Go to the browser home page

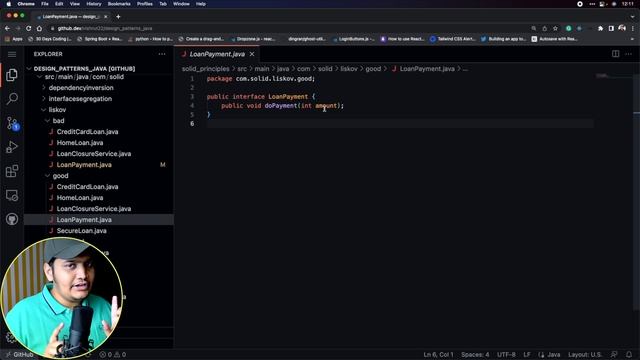[x=39, y=28]
